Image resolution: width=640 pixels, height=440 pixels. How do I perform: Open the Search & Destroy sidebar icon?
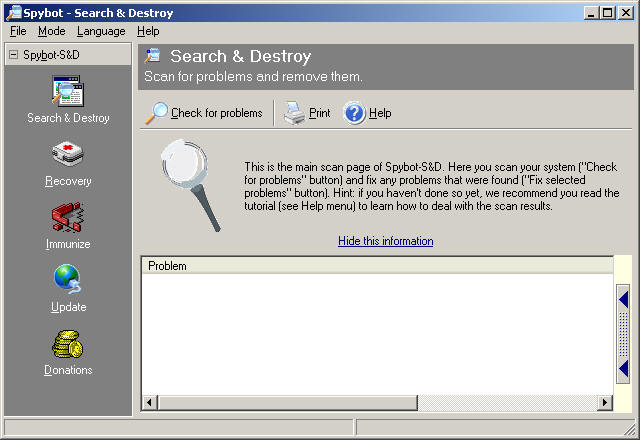point(68,91)
